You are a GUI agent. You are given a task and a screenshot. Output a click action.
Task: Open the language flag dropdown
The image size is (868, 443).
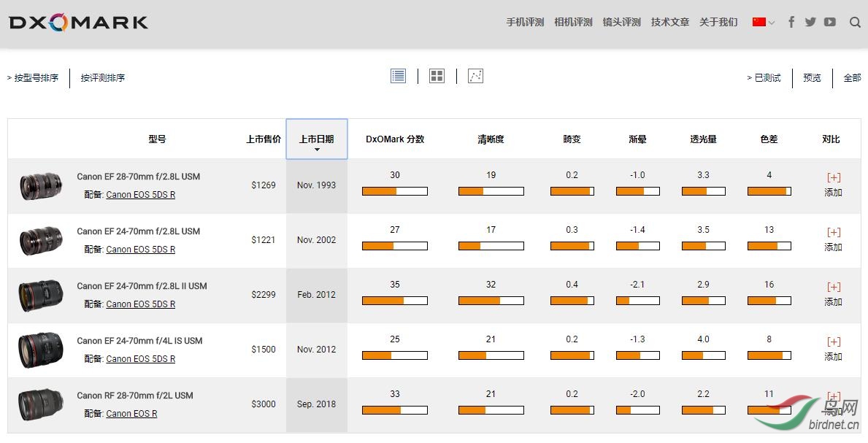click(x=764, y=22)
